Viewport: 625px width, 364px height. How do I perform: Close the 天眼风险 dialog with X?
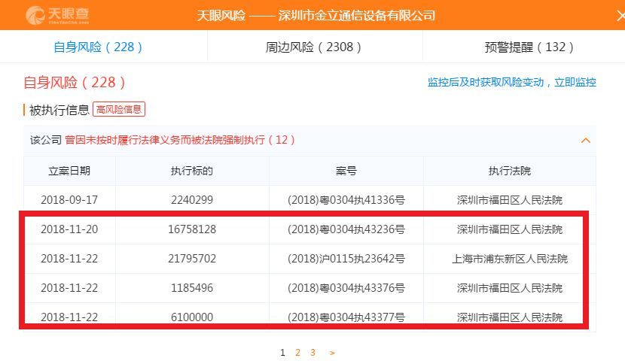pos(620,16)
